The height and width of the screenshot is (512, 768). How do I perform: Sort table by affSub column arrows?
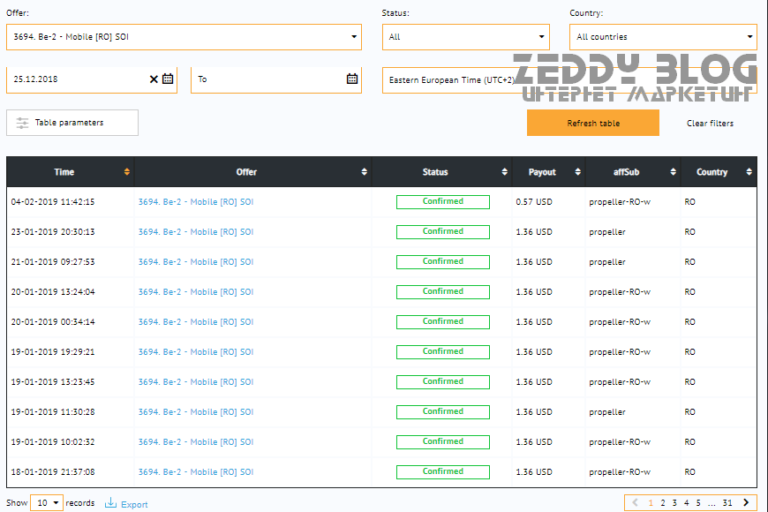click(673, 171)
